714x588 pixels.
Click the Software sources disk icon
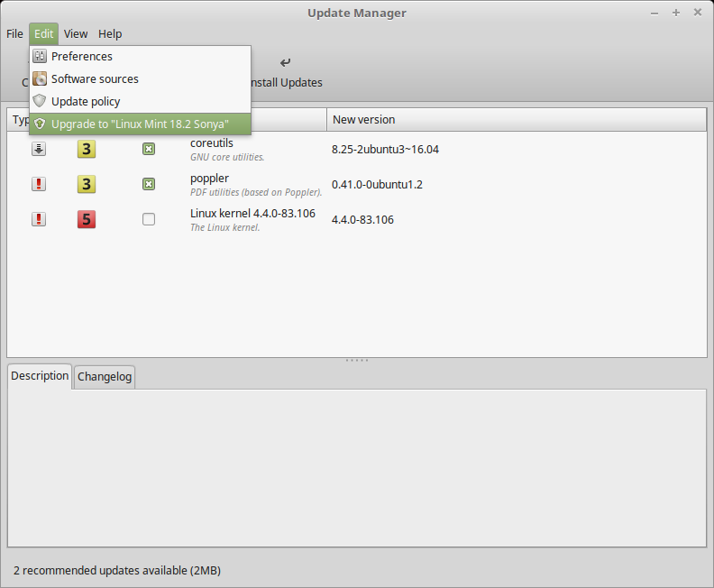[x=40, y=78]
